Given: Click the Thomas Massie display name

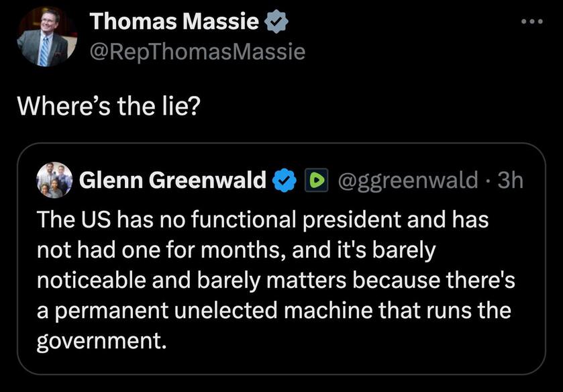Looking at the screenshot, I should [x=174, y=21].
